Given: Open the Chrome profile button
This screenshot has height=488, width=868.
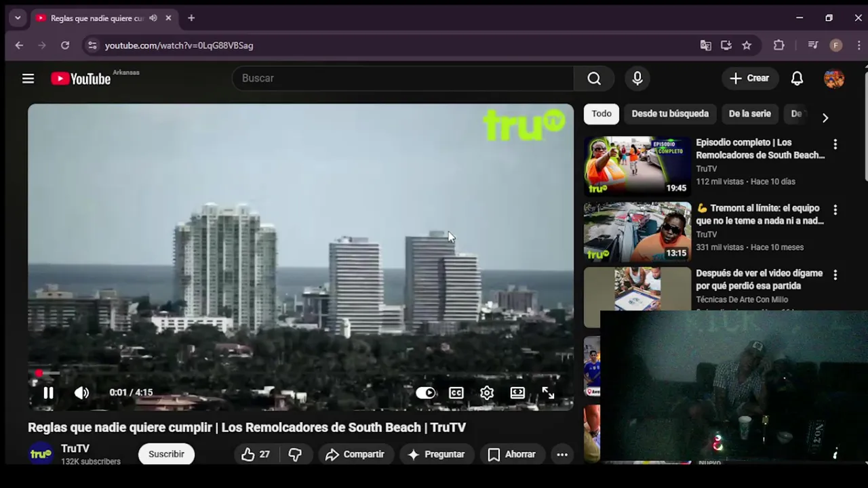Looking at the screenshot, I should click(x=836, y=45).
